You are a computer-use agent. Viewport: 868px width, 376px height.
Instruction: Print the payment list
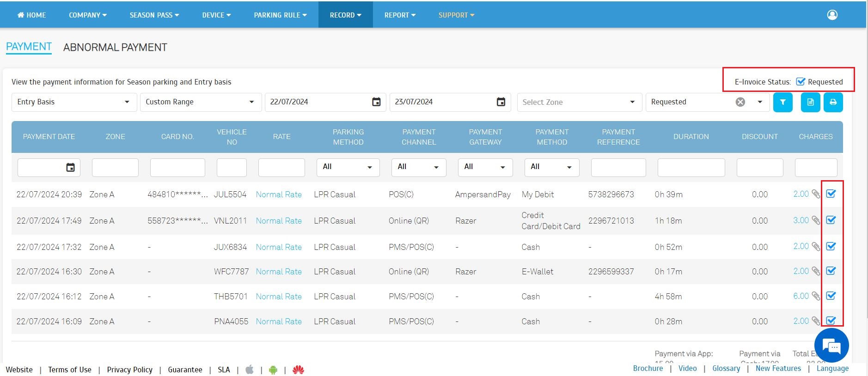point(833,102)
